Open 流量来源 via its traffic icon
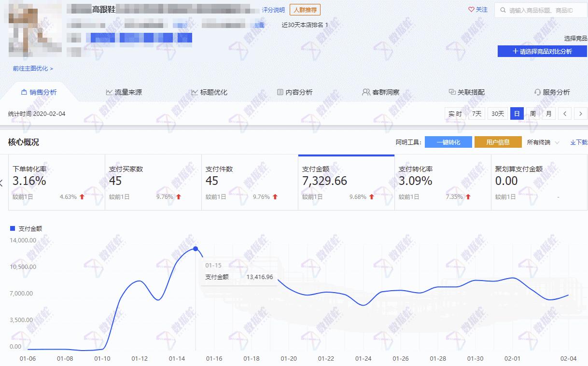Viewport: 588px width, 366px height. click(x=110, y=91)
